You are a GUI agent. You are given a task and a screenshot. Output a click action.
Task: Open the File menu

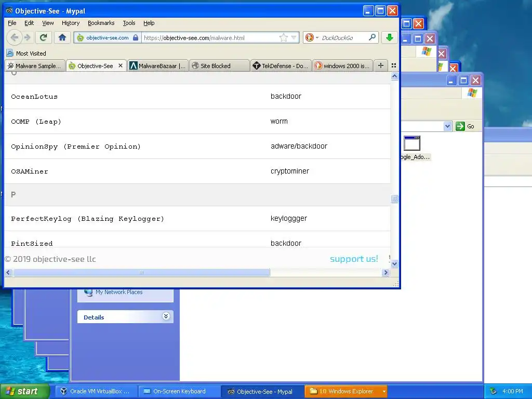coord(12,23)
